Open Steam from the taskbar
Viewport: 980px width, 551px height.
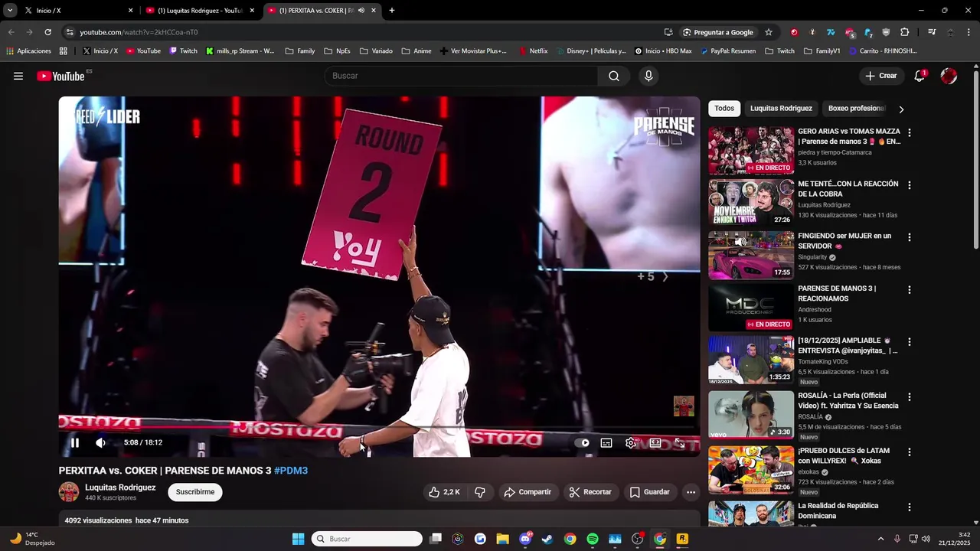click(547, 539)
